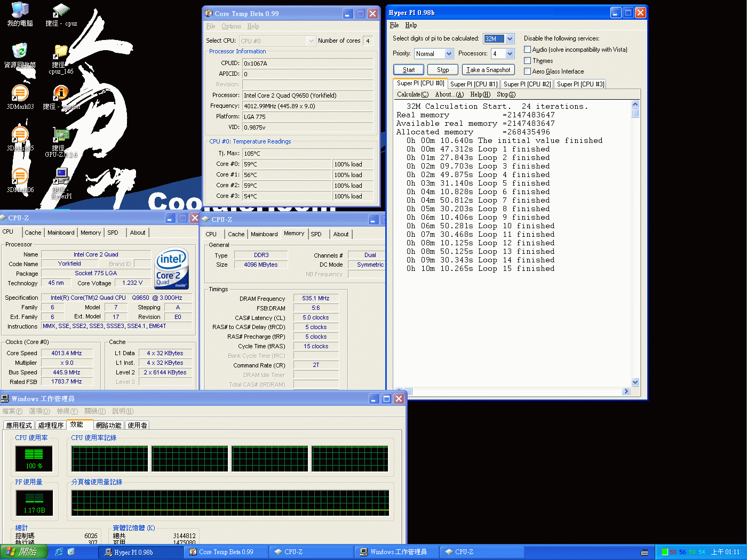This screenshot has width=747, height=560.
Task: Expand the Processors count dropdown
Action: (x=510, y=54)
